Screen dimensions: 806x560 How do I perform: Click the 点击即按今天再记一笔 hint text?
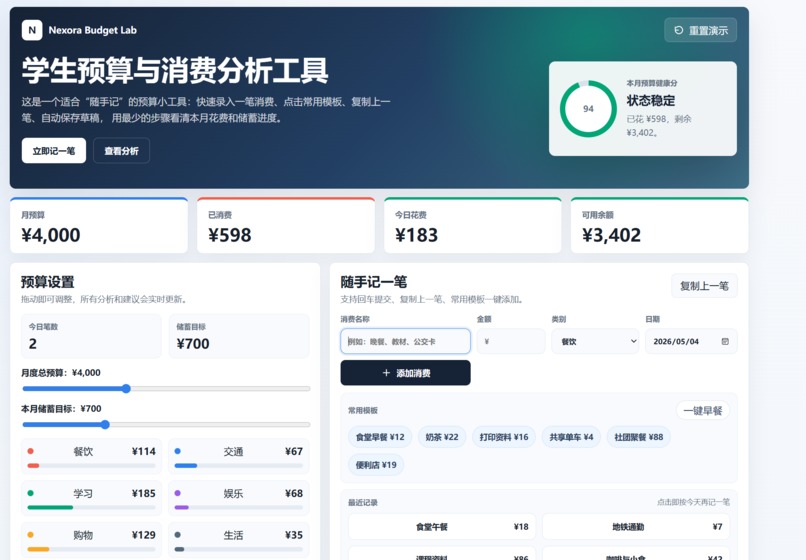click(x=693, y=502)
